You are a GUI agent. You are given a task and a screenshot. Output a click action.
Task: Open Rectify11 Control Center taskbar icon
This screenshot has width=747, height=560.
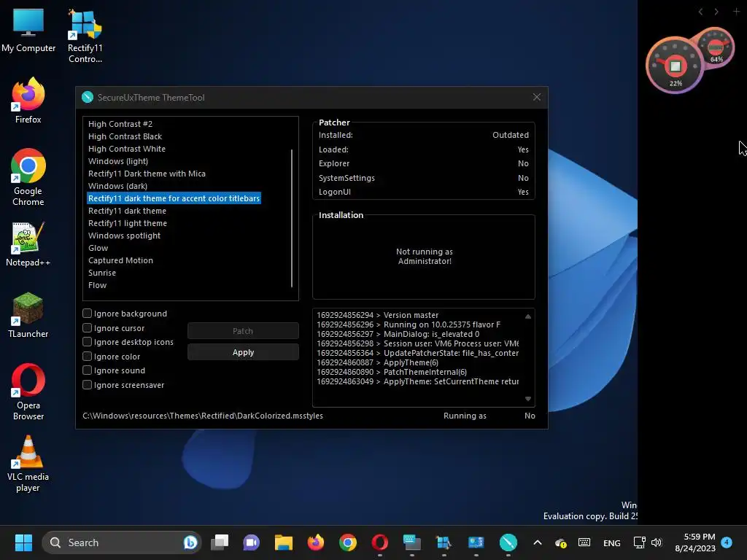(x=444, y=542)
